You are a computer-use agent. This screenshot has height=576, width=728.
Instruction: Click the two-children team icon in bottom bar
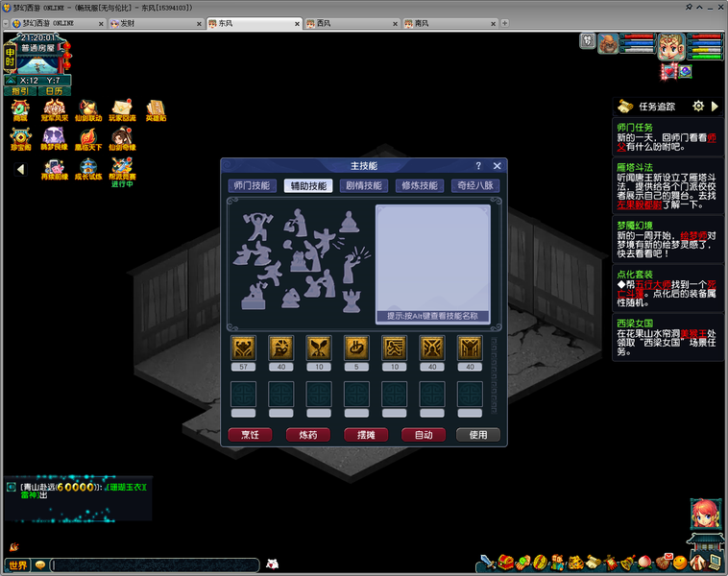(557, 563)
